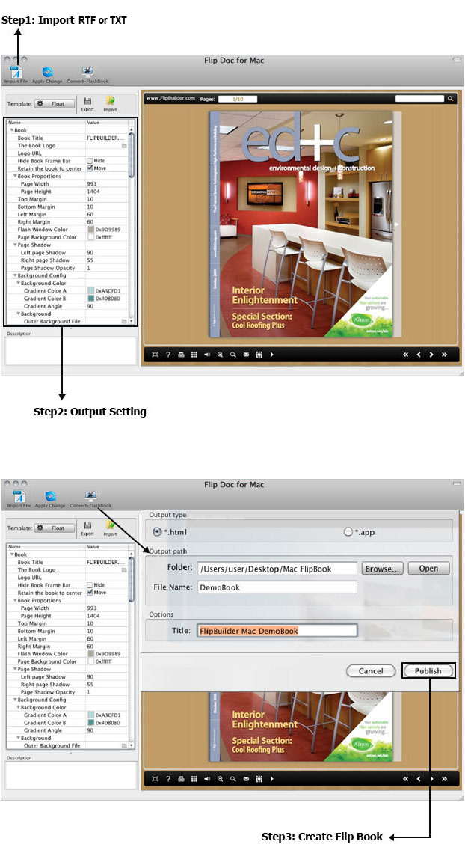Click Float template button in cover window
The width and height of the screenshot is (465, 868).
(x=53, y=103)
